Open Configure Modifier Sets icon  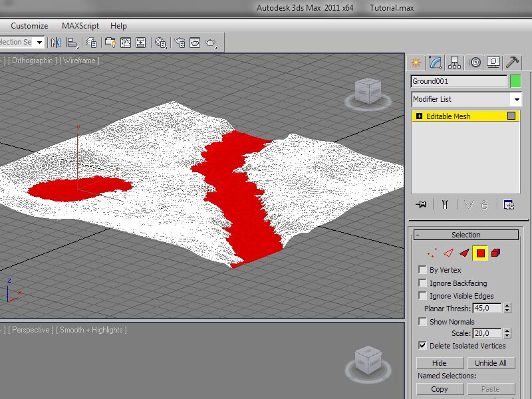pos(509,205)
